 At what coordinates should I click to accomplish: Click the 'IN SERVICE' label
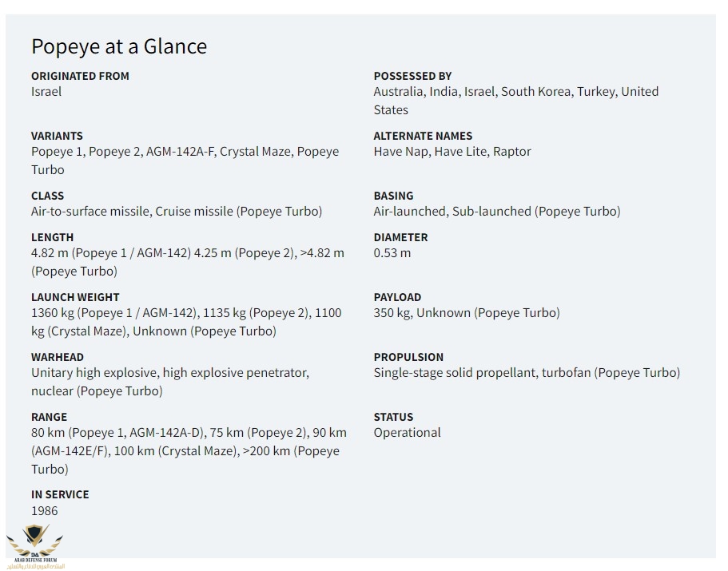pos(60,494)
